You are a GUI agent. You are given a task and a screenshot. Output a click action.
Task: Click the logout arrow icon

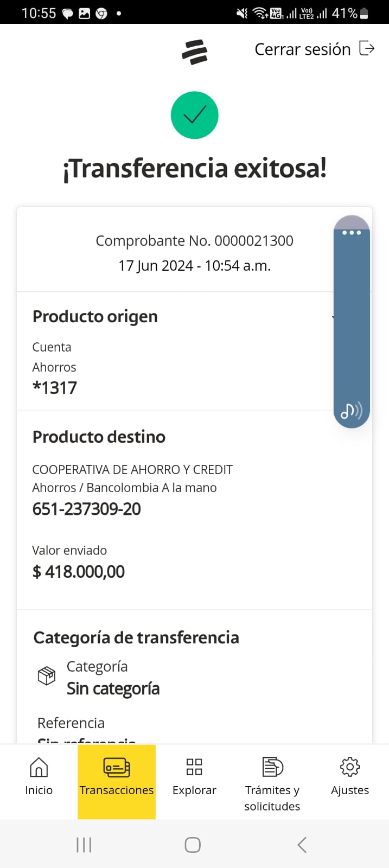[x=367, y=49]
